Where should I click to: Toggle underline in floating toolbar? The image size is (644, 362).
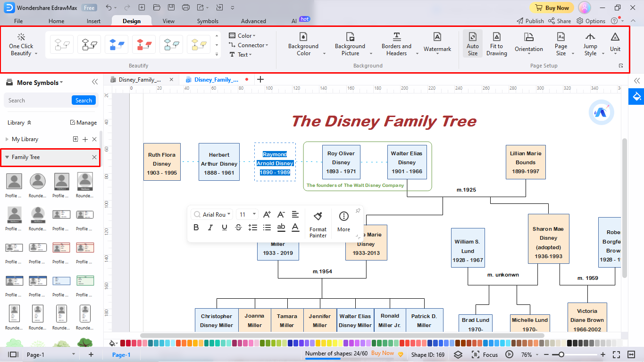coord(225,227)
